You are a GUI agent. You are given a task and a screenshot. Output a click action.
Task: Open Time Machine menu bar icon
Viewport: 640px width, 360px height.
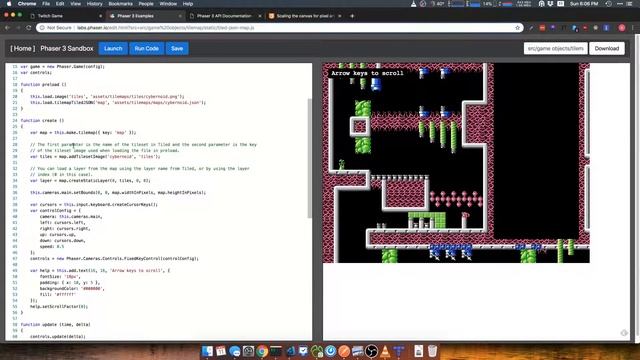tap(609, 4)
